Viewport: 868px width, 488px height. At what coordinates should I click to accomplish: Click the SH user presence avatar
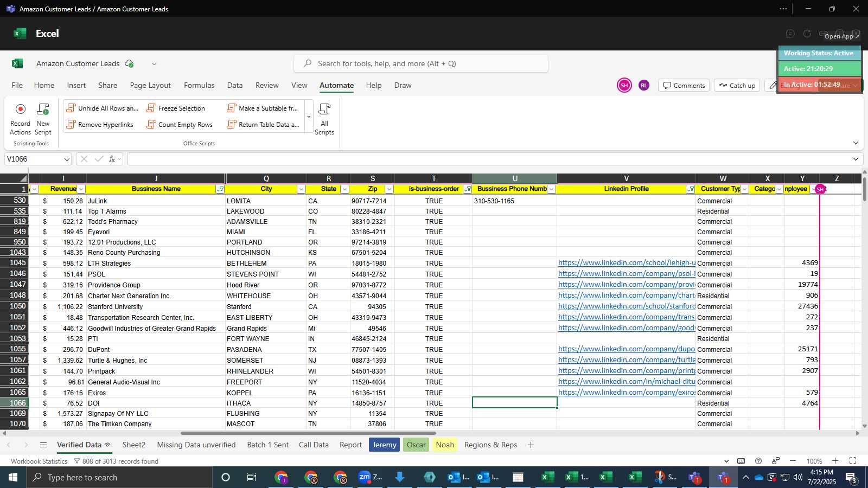[624, 85]
